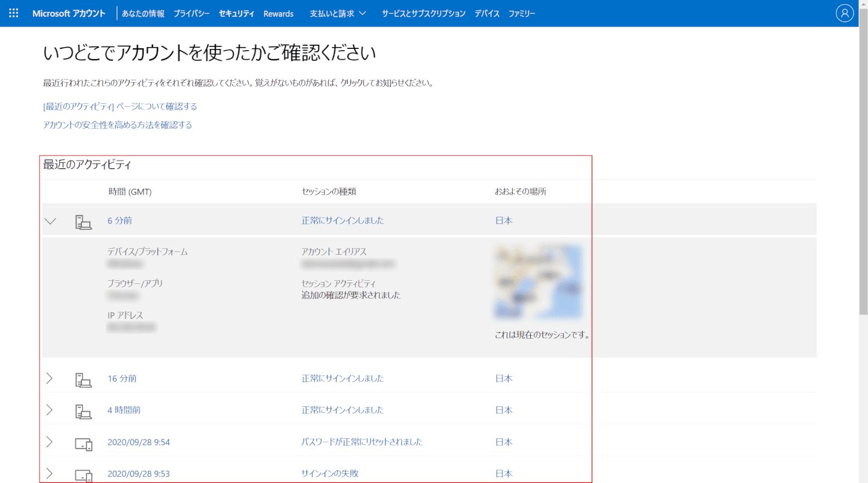Click the 時間 (GMT) column header

tap(130, 191)
